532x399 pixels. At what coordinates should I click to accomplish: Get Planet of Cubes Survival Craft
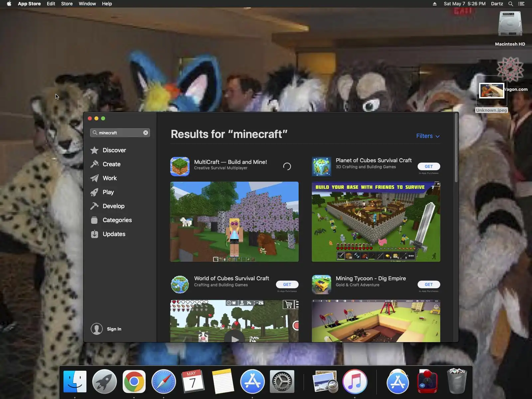[x=429, y=167]
